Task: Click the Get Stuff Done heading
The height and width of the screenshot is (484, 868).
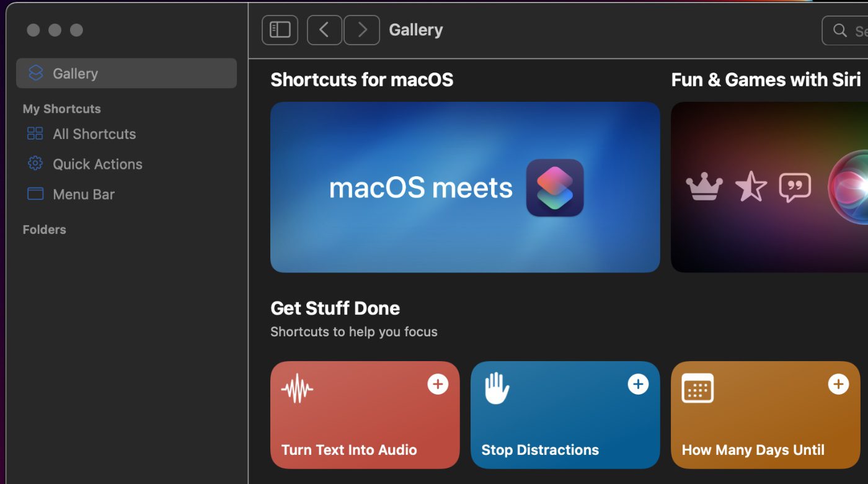Action: tap(335, 308)
